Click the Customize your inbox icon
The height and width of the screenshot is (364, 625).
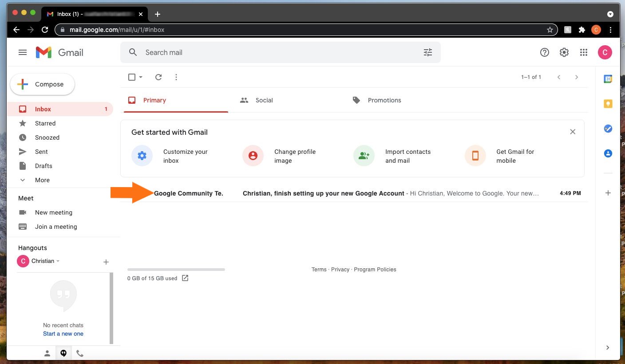pos(142,156)
